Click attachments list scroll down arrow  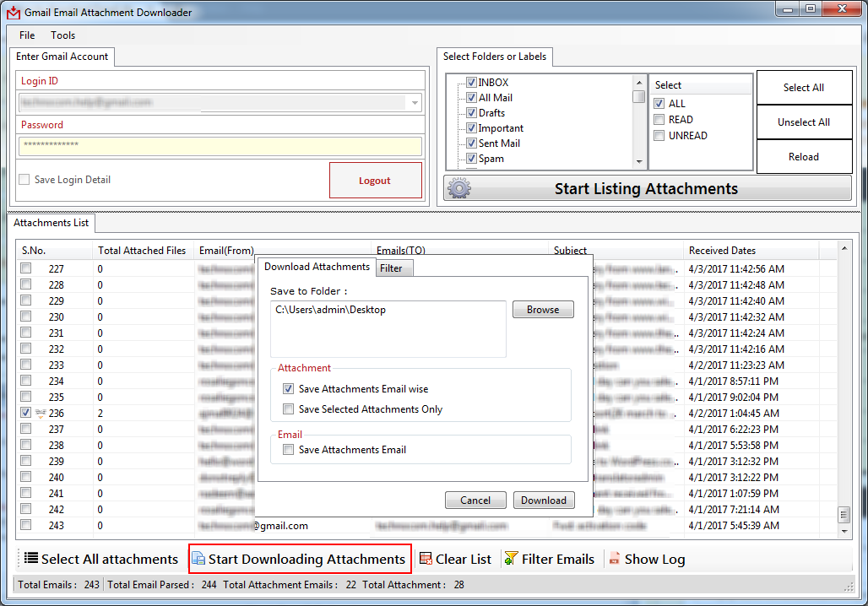(x=844, y=531)
